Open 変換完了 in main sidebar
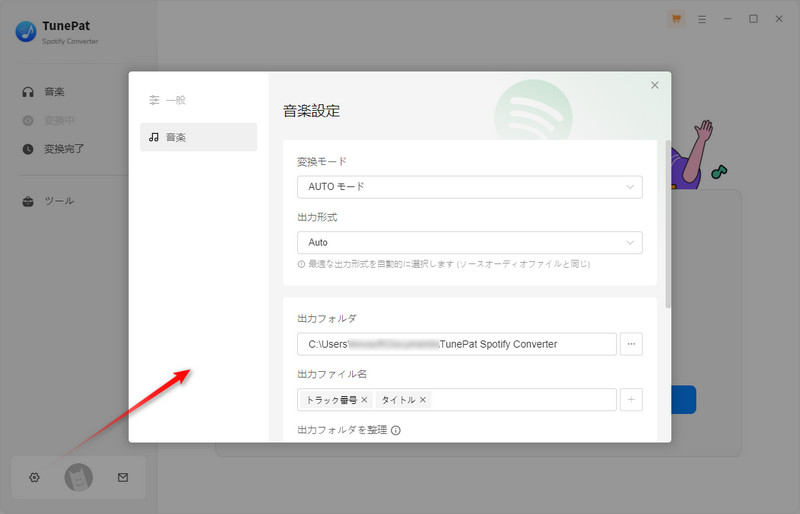Image resolution: width=800 pixels, height=514 pixels. [53, 149]
